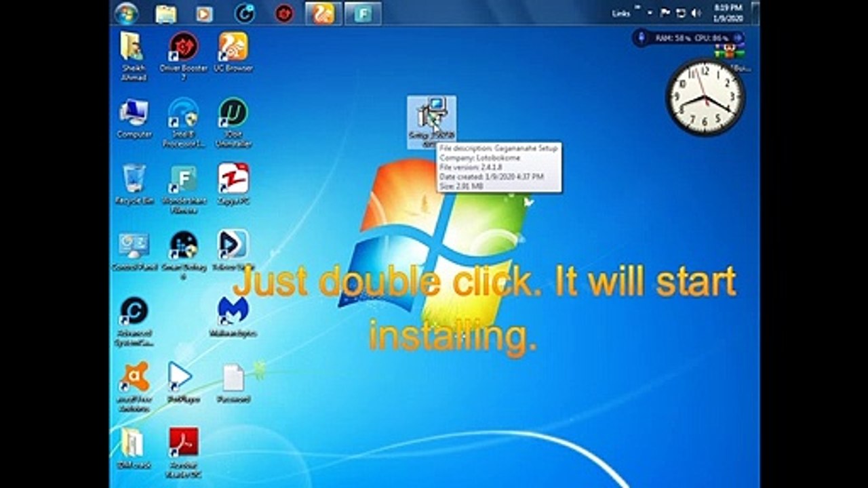Open Windows Explorer from the taskbar
This screenshot has height=488, width=868.
tap(165, 13)
